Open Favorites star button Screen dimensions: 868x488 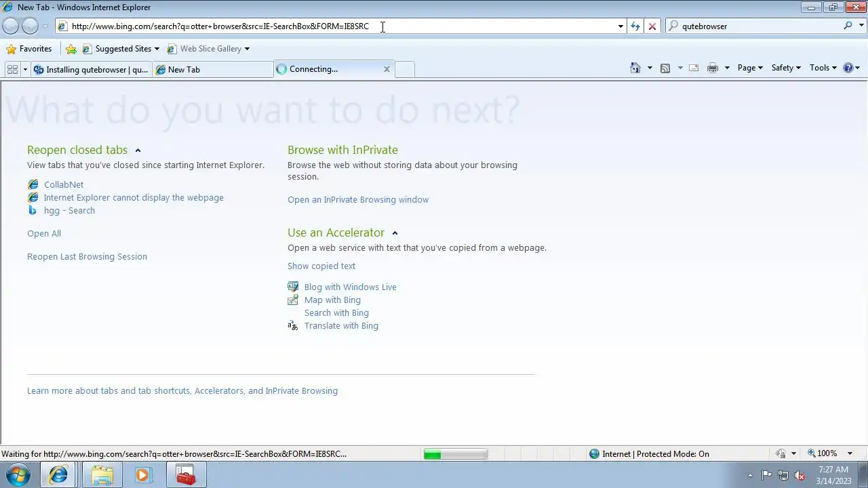pos(28,49)
